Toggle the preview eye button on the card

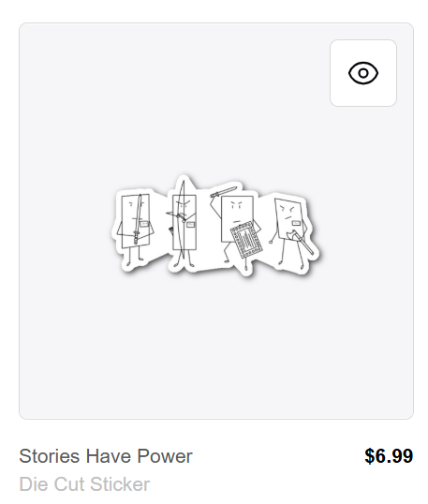(x=363, y=73)
